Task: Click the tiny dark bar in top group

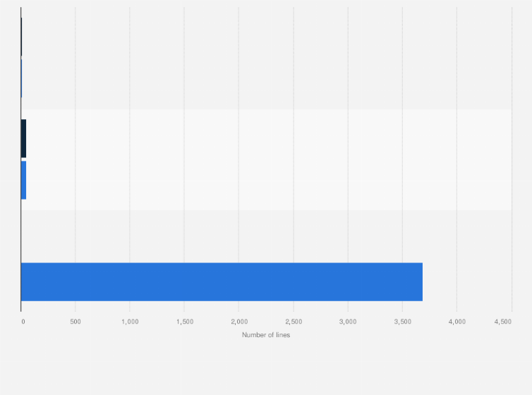Action: (21, 37)
